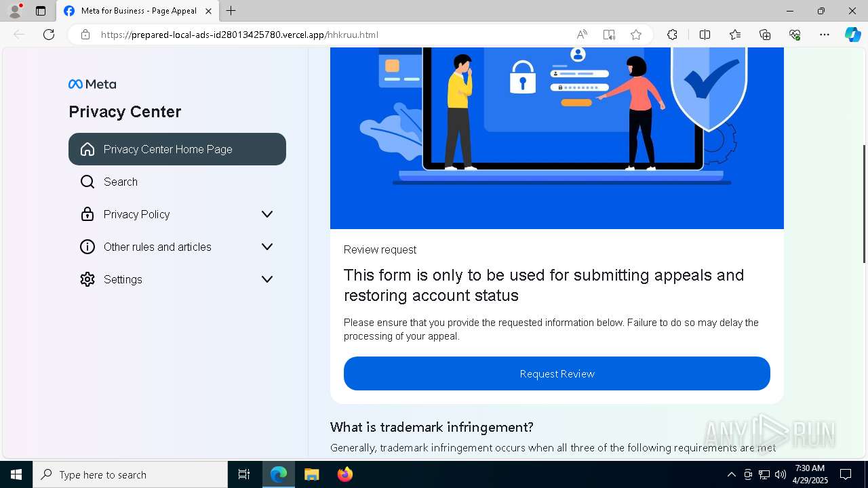Close the Meta for Business tab
This screenshot has width=868, height=488.
coord(208,11)
